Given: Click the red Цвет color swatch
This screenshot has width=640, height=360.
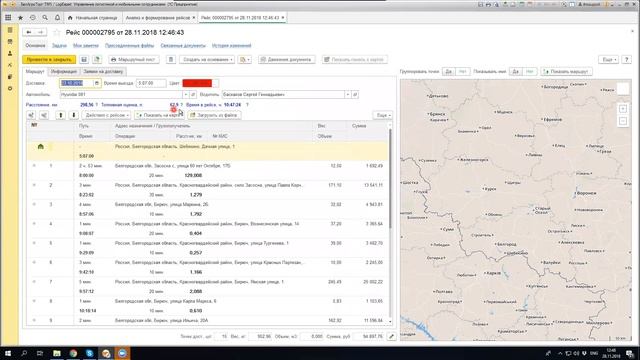Looking at the screenshot, I should 197,83.
